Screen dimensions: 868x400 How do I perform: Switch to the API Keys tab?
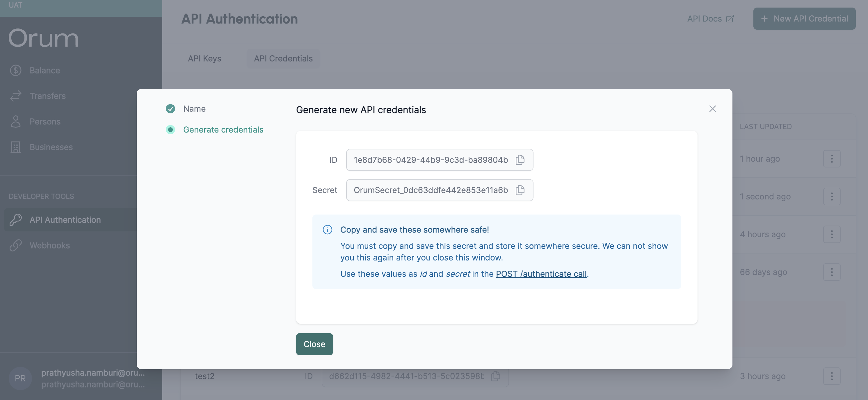(204, 59)
